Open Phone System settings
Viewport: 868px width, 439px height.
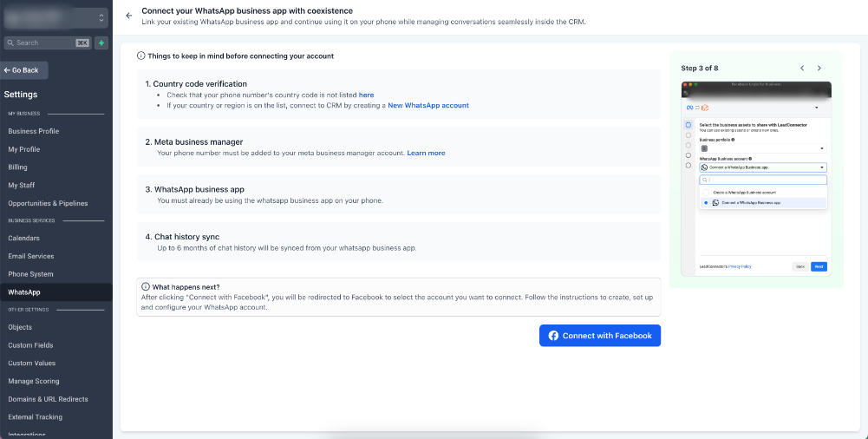pos(30,274)
